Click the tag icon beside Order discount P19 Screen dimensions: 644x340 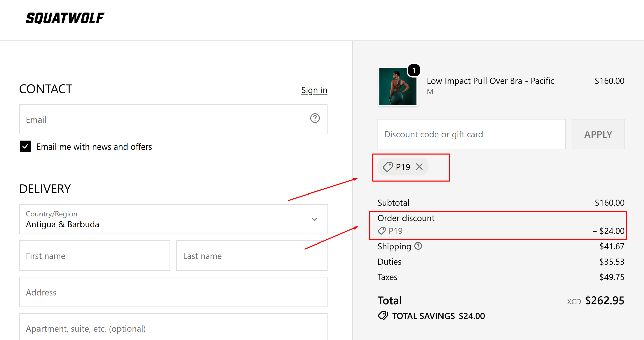[382, 231]
